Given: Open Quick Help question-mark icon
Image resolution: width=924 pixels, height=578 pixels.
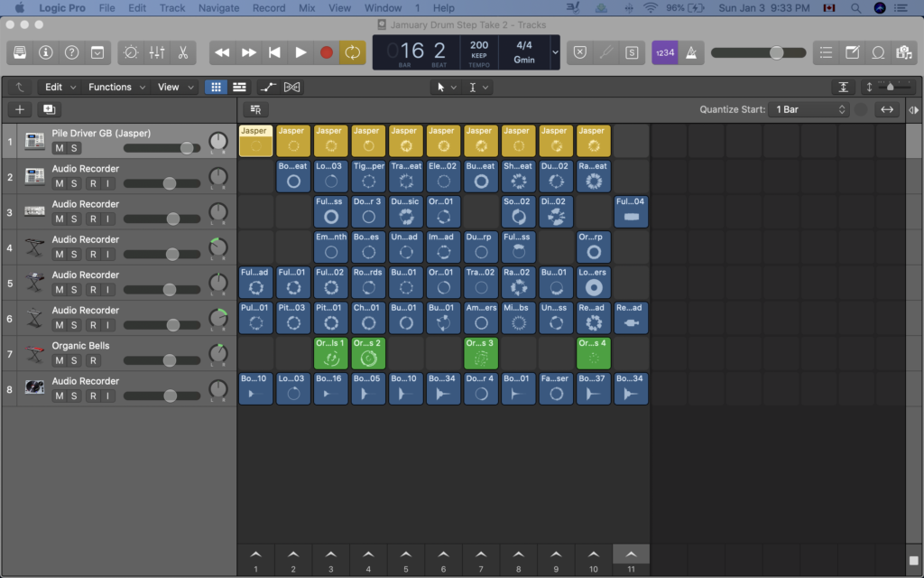Looking at the screenshot, I should [71, 52].
